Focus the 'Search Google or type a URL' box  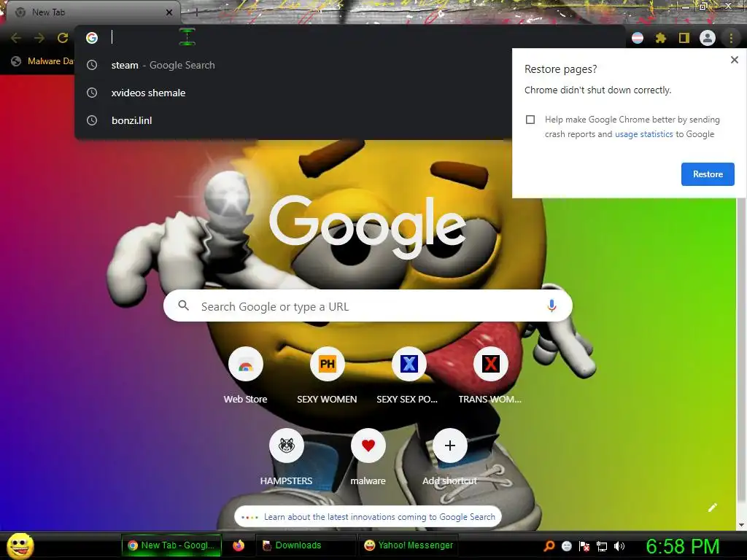pyautogui.click(x=368, y=306)
